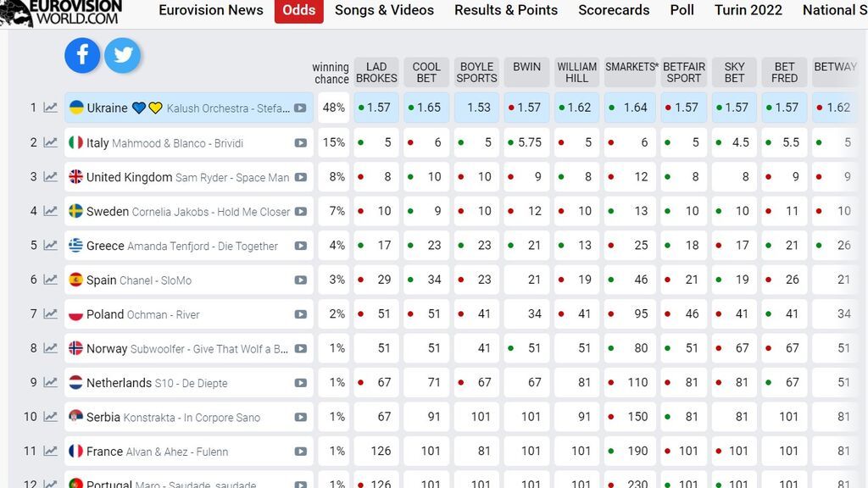The image size is (868, 488).
Task: Open the BWIN bookmaker header
Action: (x=526, y=72)
